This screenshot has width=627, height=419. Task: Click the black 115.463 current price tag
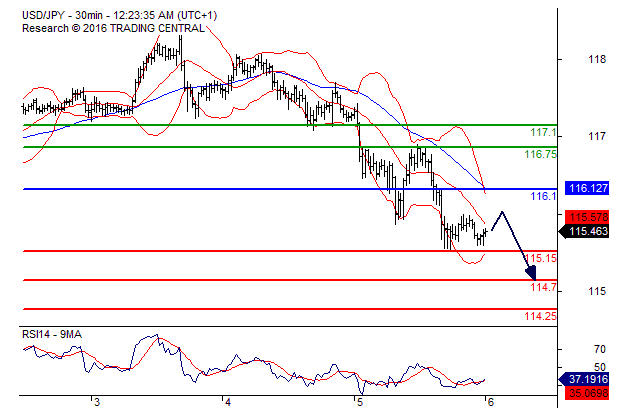pyautogui.click(x=589, y=232)
